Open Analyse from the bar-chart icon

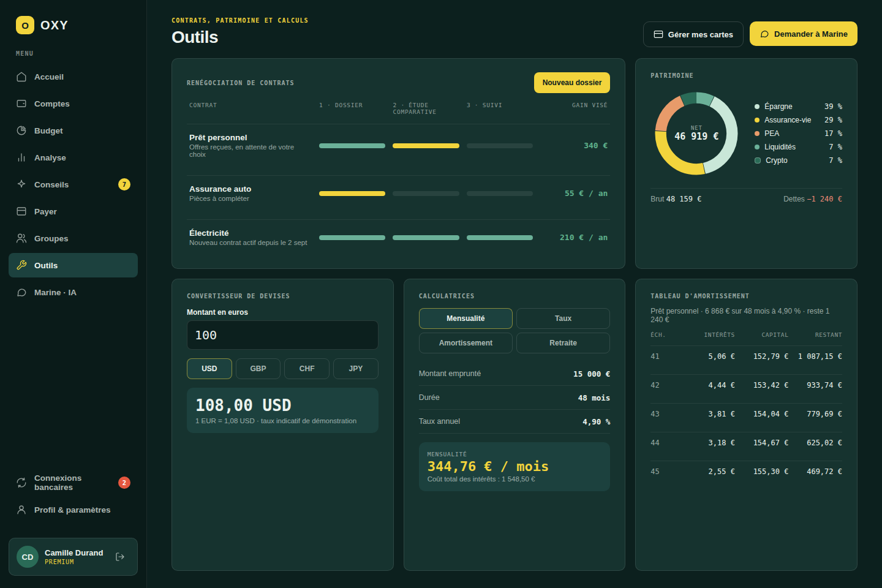click(21, 157)
